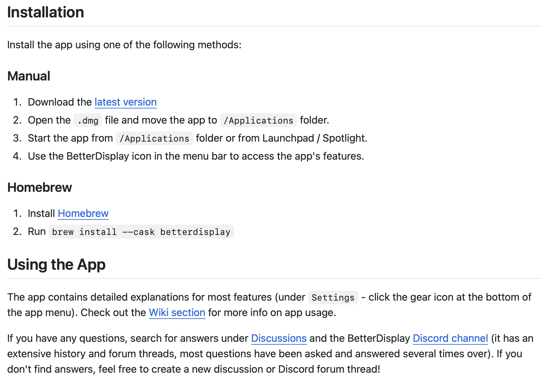Click the Settings inline code label
The height and width of the screenshot is (392, 552).
[x=333, y=297]
